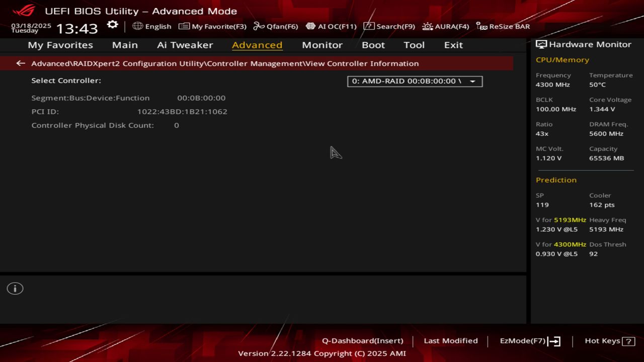Open My Favorite(F3) label

click(219, 26)
